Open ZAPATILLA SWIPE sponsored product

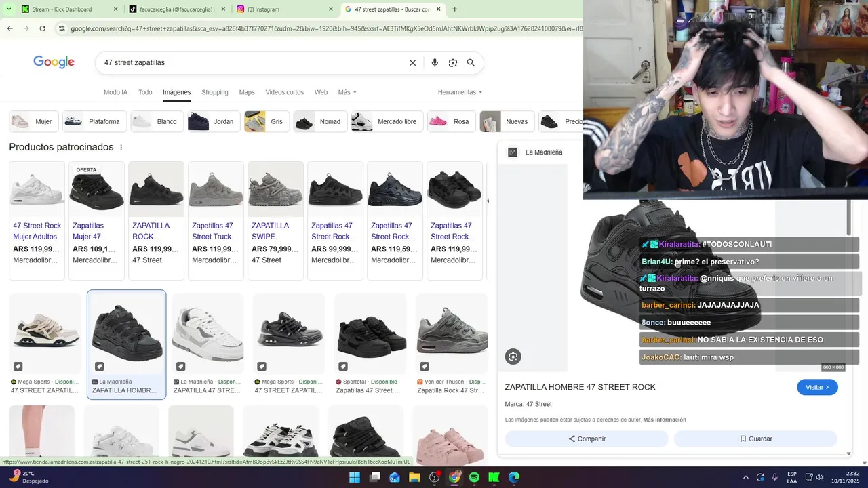(275, 220)
